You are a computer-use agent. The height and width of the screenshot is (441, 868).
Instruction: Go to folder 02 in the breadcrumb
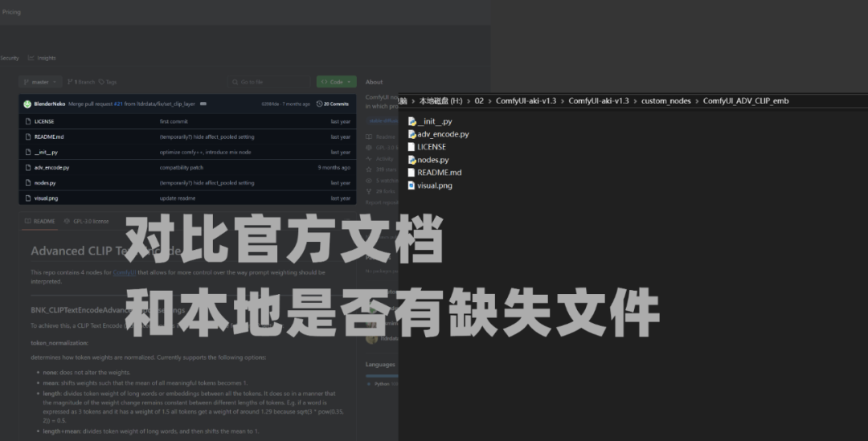tap(479, 100)
